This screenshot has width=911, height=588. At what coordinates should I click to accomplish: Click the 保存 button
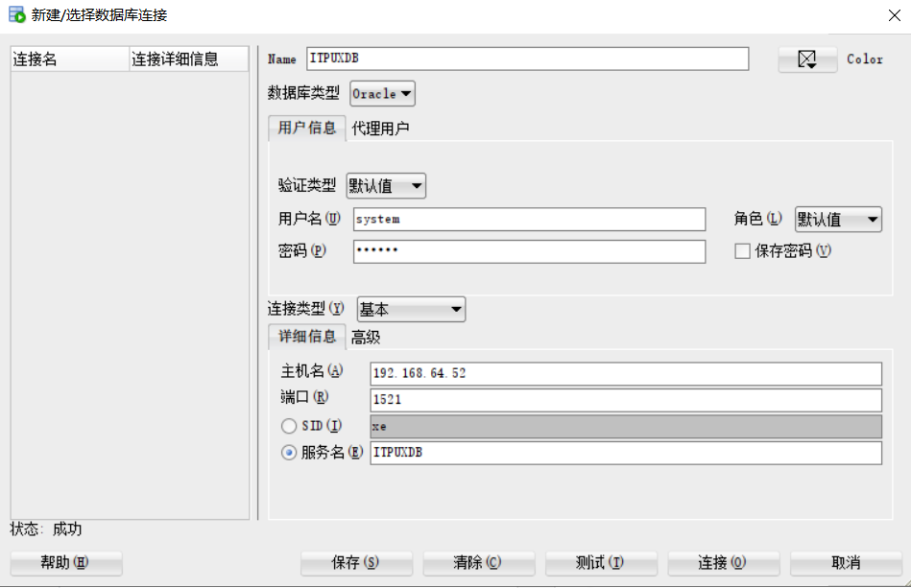(x=356, y=562)
